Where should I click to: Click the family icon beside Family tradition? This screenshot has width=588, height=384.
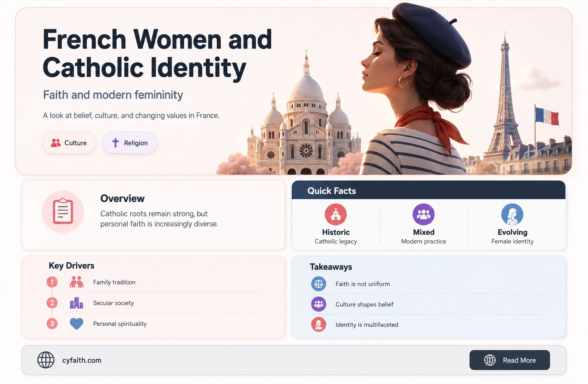click(77, 282)
